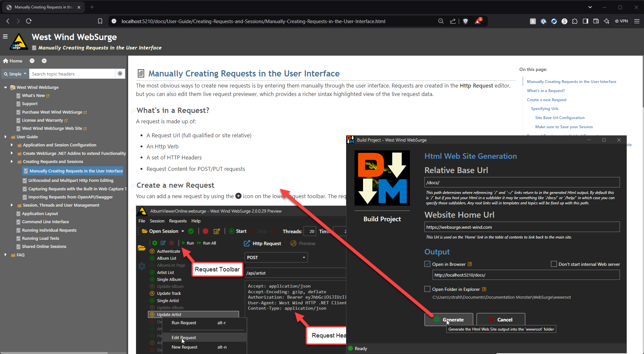The height and width of the screenshot is (354, 644).
Task: Click the WebSurge logo in the page header
Action: pos(19,42)
